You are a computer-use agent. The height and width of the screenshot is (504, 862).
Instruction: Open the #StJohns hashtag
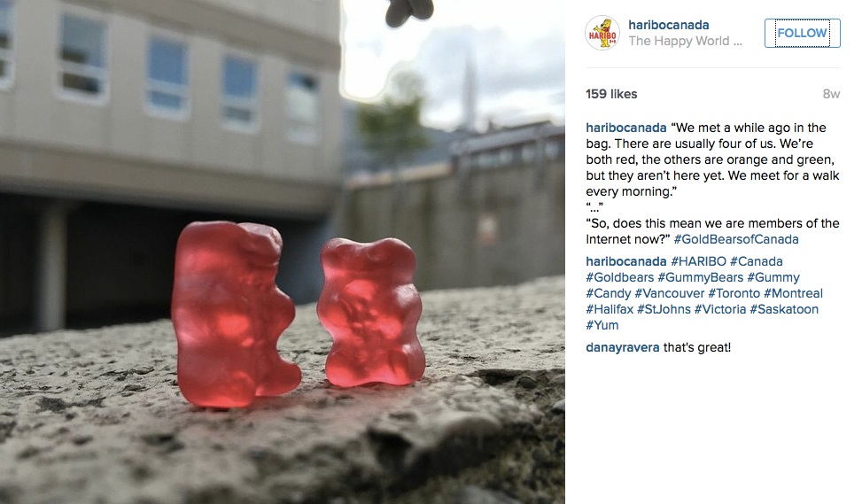(x=664, y=309)
